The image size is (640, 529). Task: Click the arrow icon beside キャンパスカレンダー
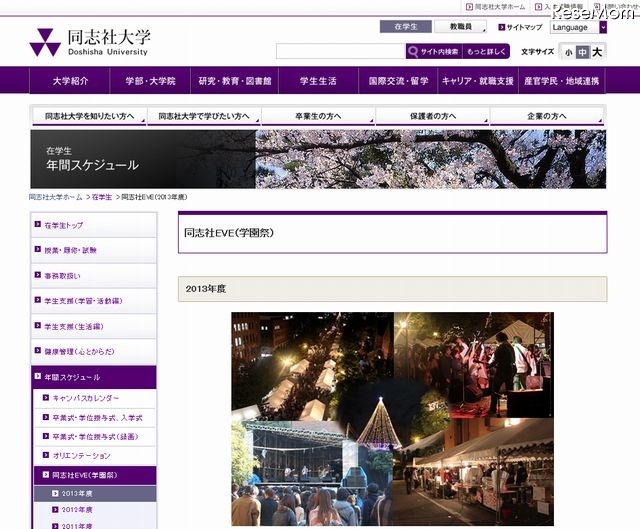46,397
